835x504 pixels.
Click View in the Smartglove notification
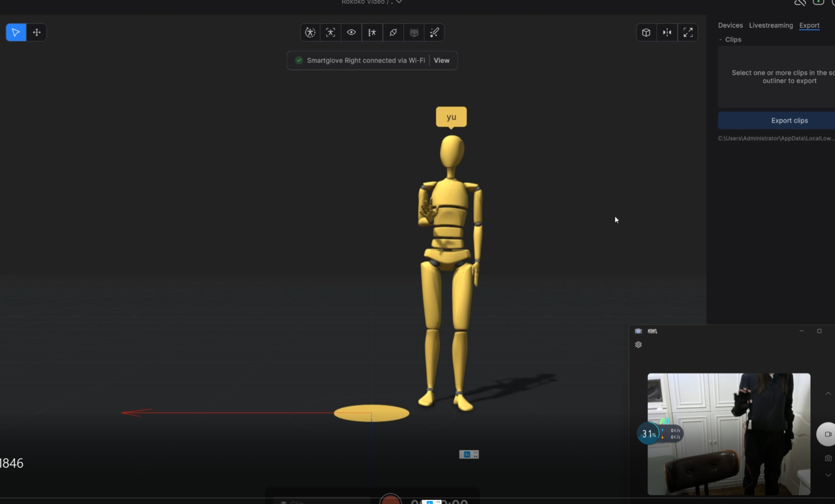(442, 61)
